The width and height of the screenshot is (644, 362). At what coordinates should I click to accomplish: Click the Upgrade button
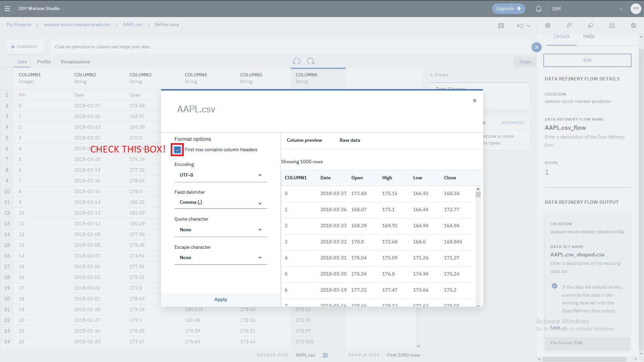tap(508, 9)
